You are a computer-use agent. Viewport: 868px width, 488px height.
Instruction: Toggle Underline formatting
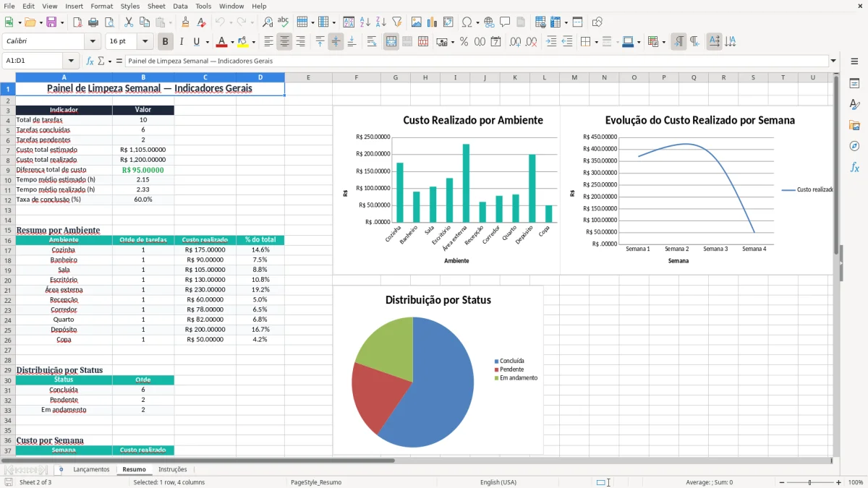196,42
